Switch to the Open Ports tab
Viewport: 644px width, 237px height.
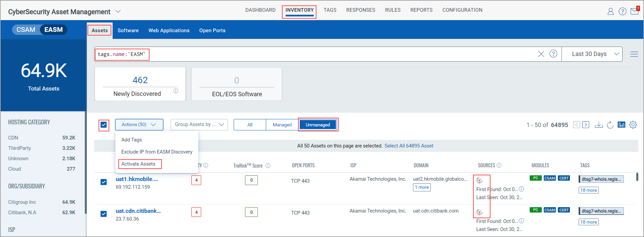click(x=212, y=31)
